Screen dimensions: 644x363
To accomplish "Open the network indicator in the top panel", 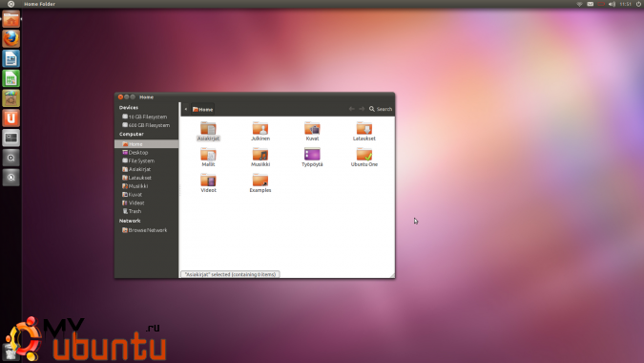I will tap(579, 4).
